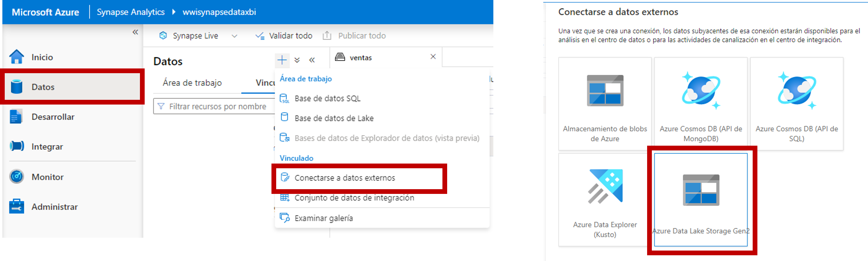
Task: Click the Synapse Analytics breadcrumb
Action: coord(131,12)
